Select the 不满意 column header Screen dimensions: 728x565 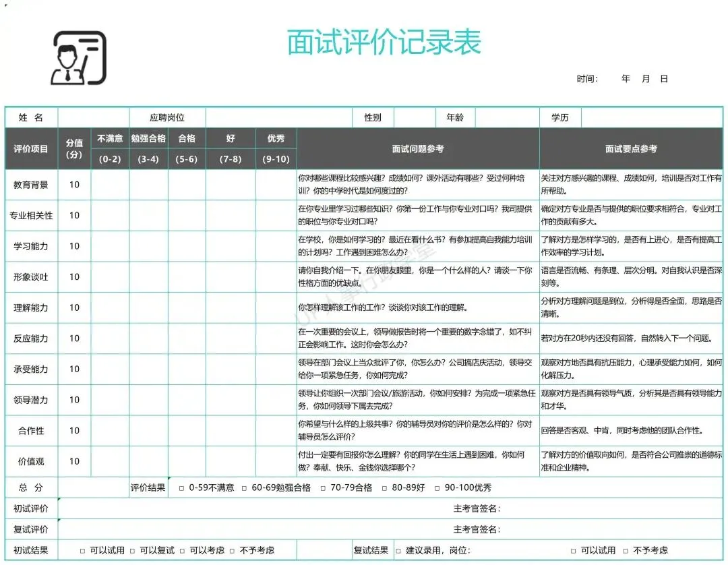pyautogui.click(x=110, y=138)
